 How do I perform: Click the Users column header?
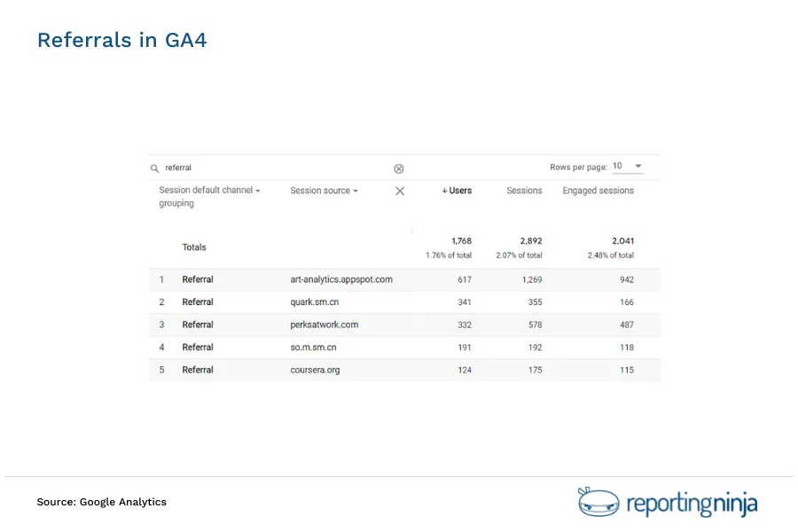461,191
